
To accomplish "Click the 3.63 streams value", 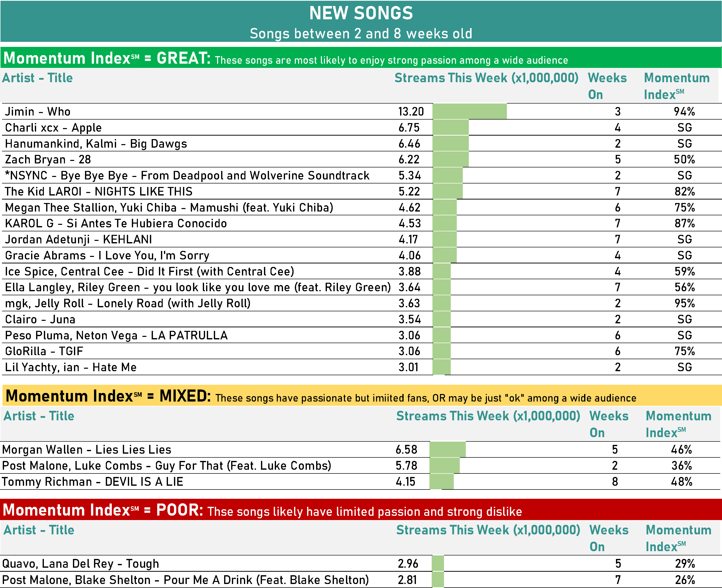I will point(409,303).
